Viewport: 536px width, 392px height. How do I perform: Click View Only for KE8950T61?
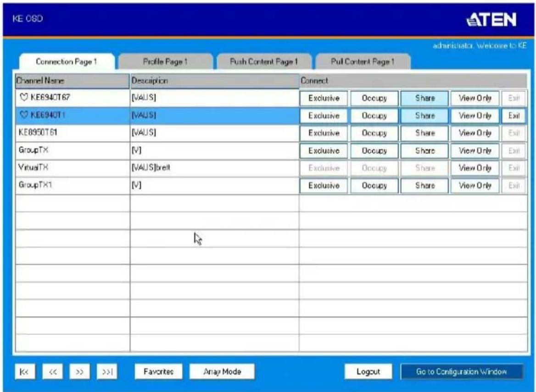[475, 133]
